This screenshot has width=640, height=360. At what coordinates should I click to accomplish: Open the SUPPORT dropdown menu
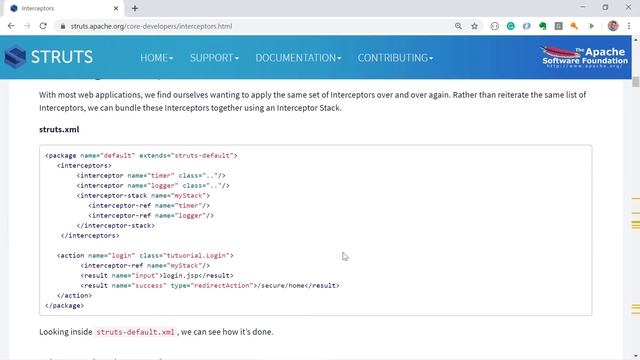(214, 58)
